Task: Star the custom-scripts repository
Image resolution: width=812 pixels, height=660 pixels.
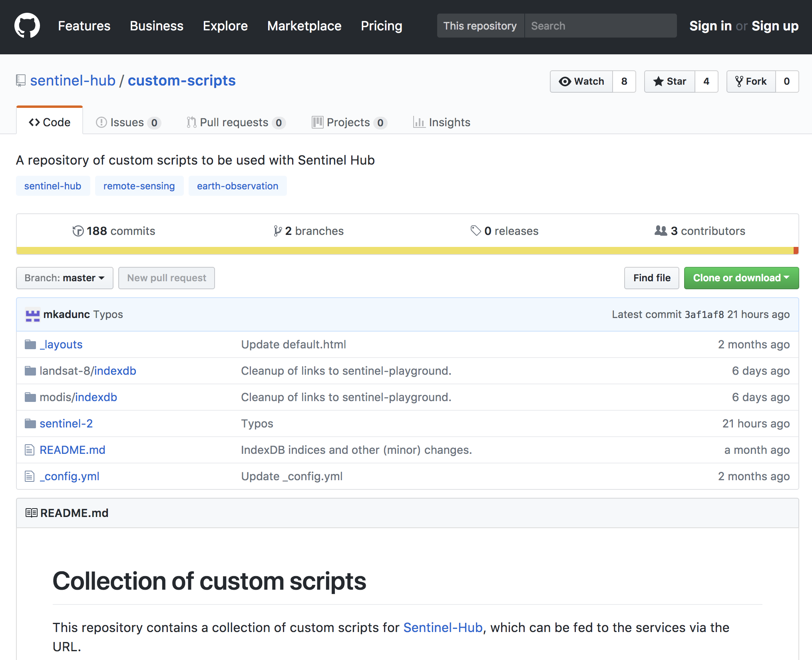Action: point(670,82)
